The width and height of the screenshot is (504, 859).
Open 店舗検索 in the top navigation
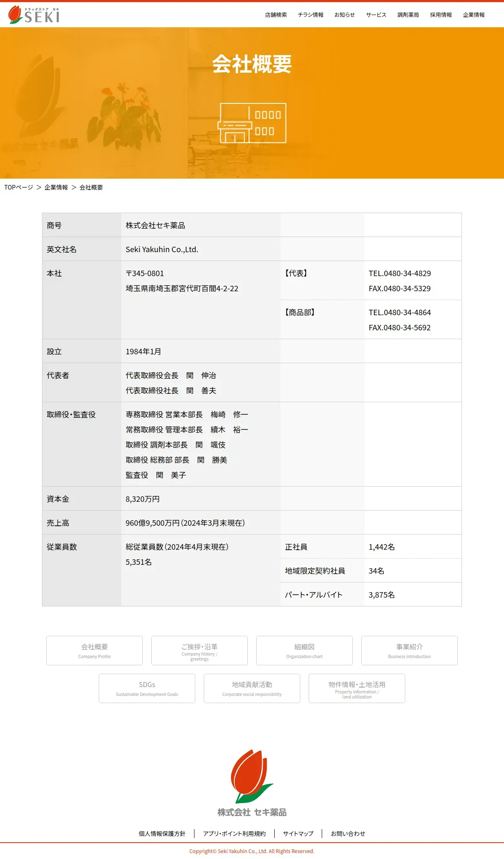(276, 15)
